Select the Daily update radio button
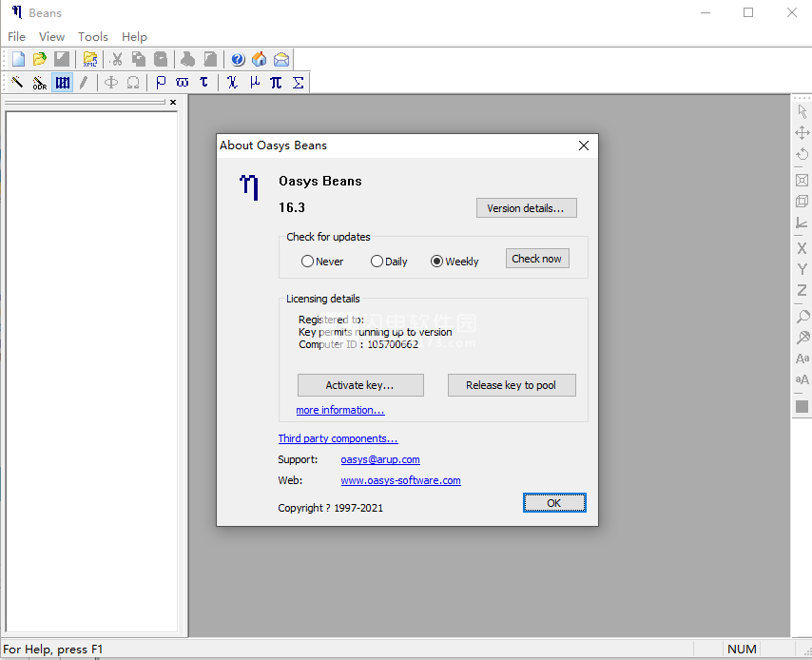812x660 pixels. (377, 262)
